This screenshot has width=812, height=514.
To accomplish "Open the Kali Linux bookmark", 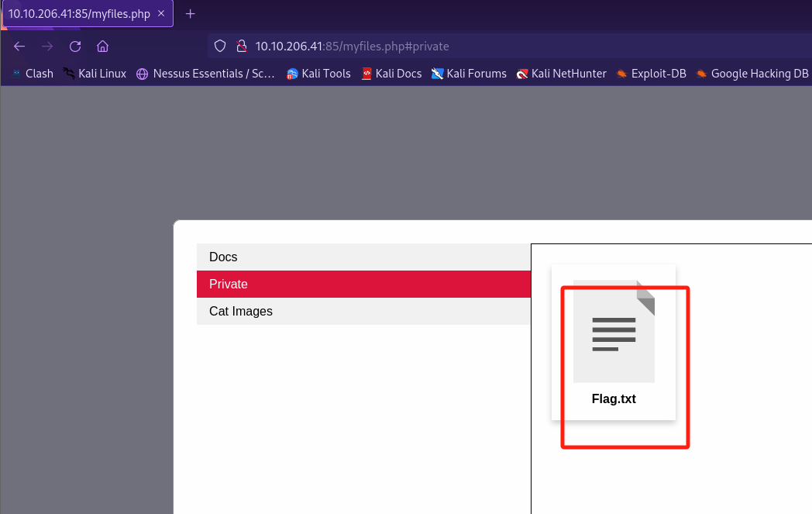I will (x=95, y=74).
